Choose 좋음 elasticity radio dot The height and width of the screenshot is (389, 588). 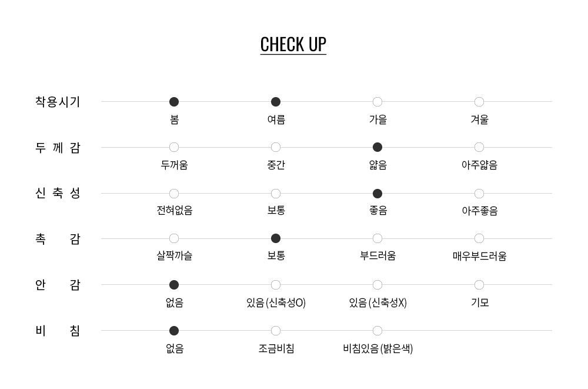(x=377, y=194)
